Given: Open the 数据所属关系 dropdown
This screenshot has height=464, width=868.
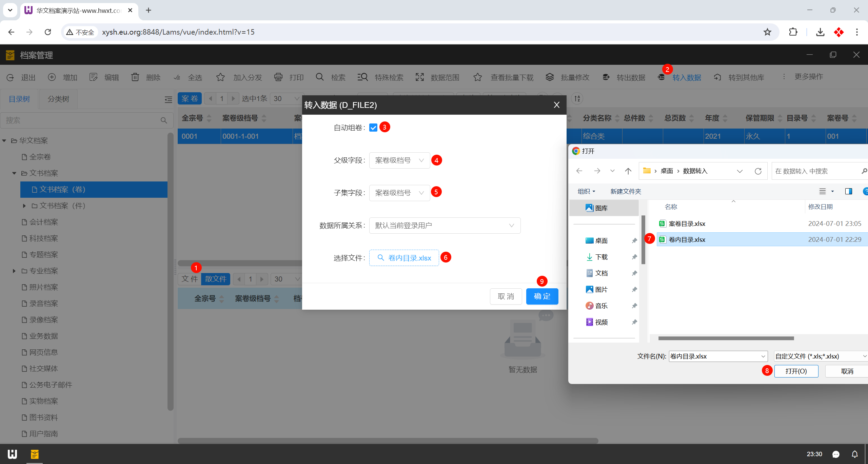Looking at the screenshot, I should pyautogui.click(x=444, y=226).
